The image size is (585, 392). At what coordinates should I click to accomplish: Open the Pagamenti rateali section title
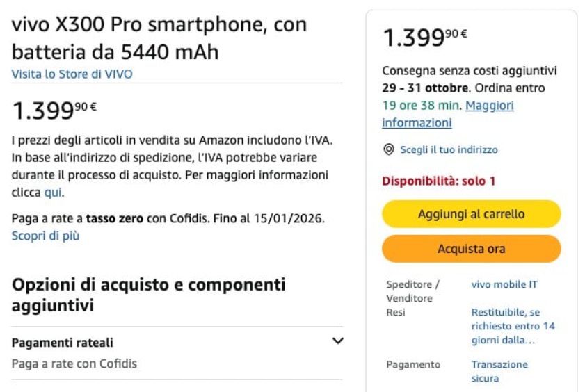[63, 343]
